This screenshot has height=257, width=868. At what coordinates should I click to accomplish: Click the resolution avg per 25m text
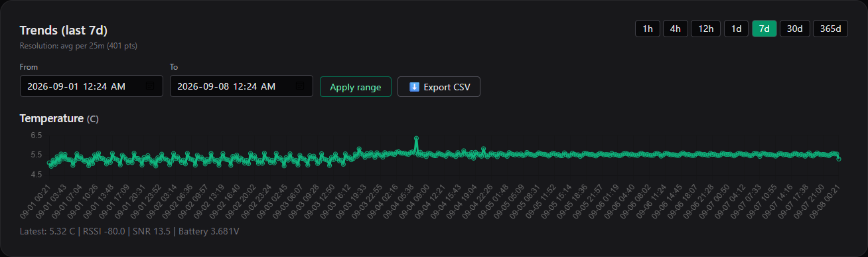(x=78, y=46)
